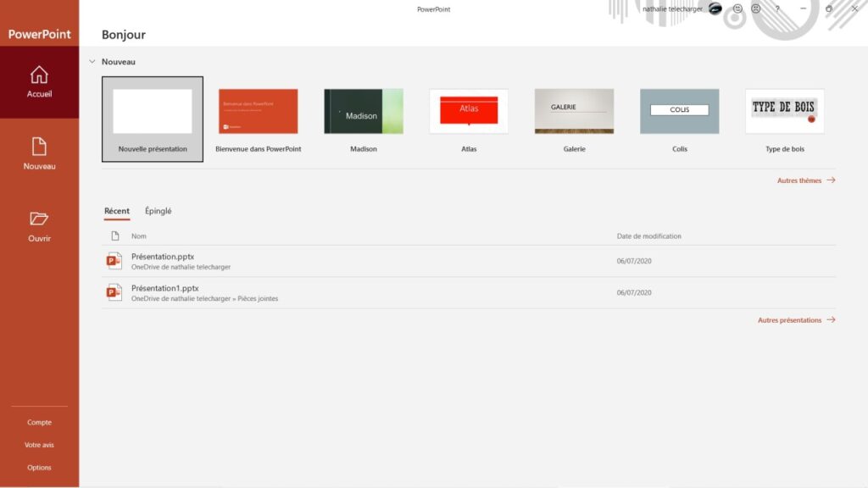This screenshot has width=868, height=488.
Task: Choose the Colis theme thumbnail
Action: [680, 111]
